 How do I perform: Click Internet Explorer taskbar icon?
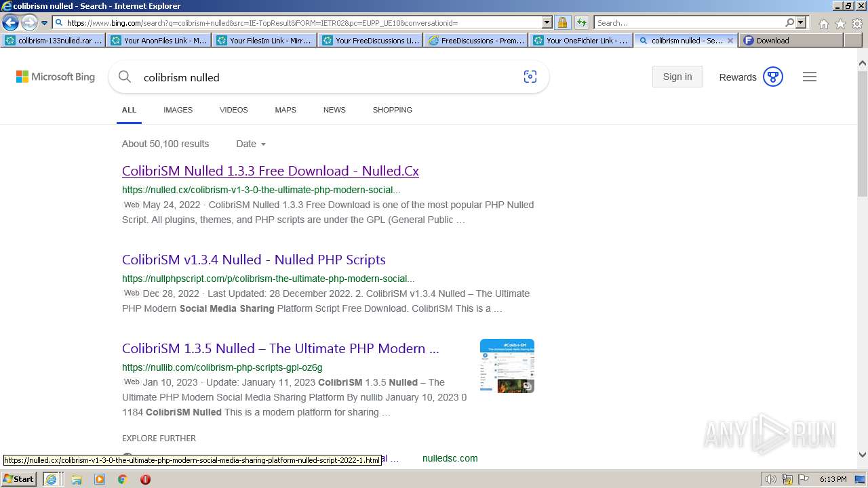pos(51,479)
